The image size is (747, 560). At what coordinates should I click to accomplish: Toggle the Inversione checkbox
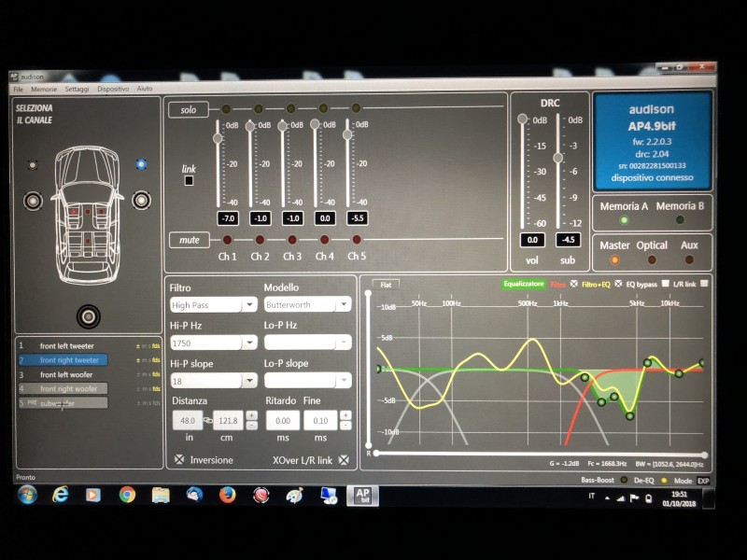click(179, 459)
